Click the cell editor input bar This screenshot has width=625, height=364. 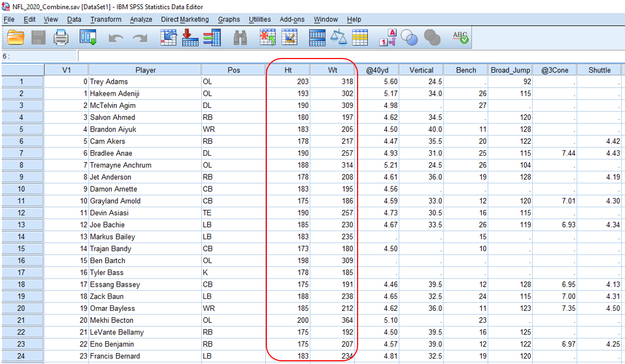(x=349, y=56)
